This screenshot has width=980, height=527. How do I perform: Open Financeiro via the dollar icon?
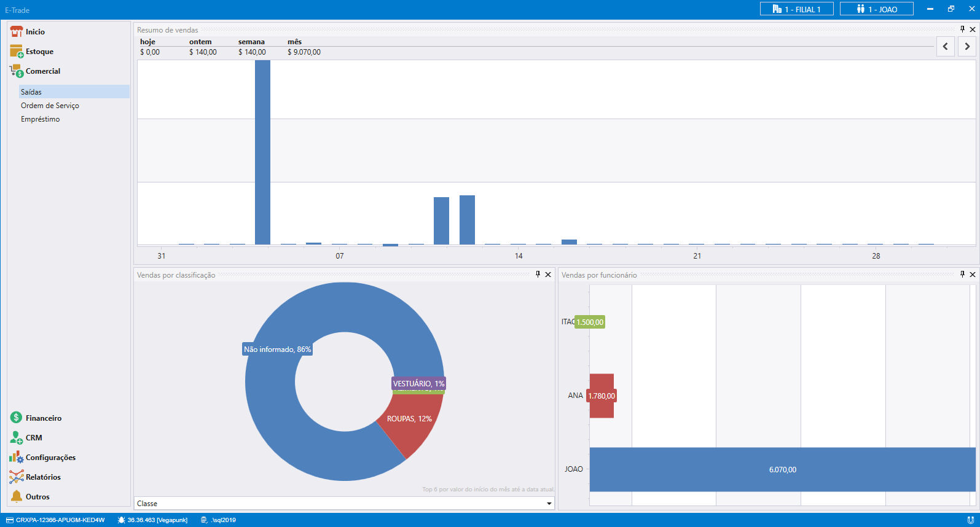16,418
